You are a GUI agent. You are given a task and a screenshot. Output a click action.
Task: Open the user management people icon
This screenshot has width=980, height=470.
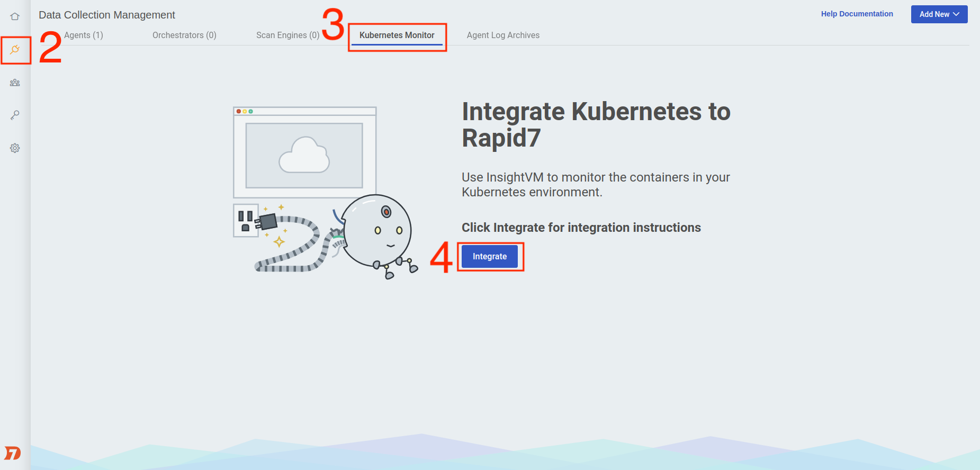pyautogui.click(x=15, y=83)
